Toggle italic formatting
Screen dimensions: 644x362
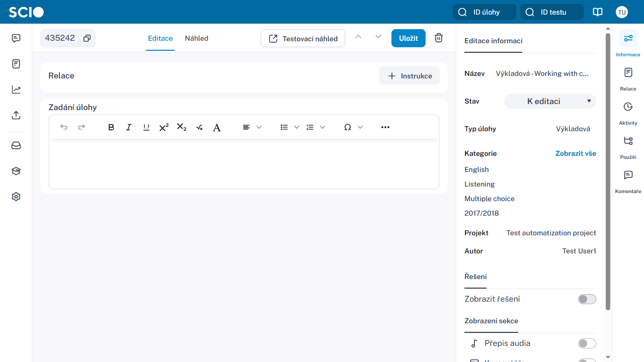pos(129,127)
